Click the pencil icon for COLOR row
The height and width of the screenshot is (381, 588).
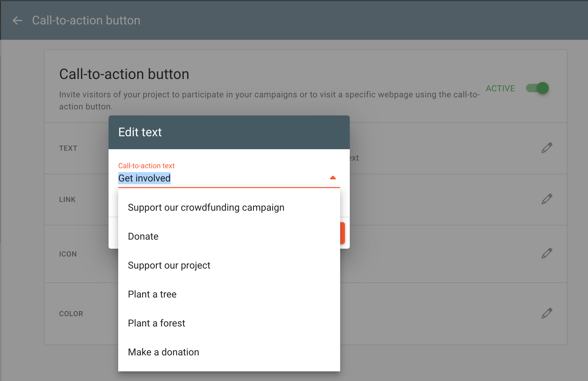[546, 313]
